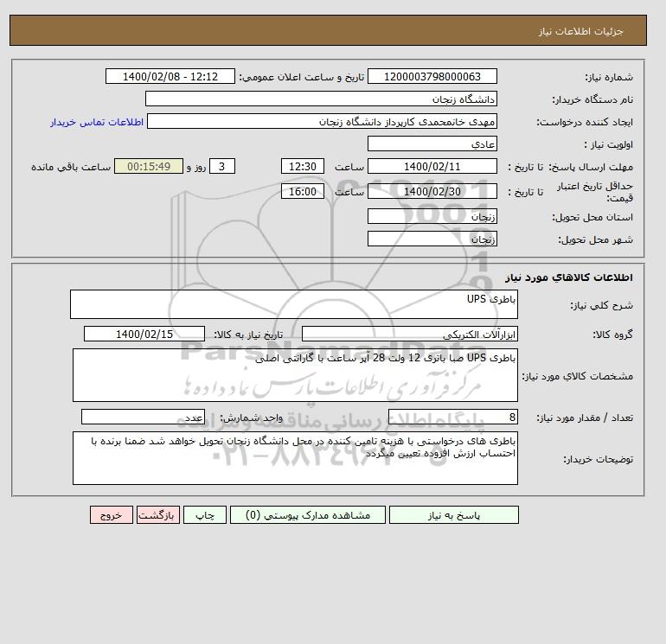Click the price validity date 1400/02/30

pos(432,191)
